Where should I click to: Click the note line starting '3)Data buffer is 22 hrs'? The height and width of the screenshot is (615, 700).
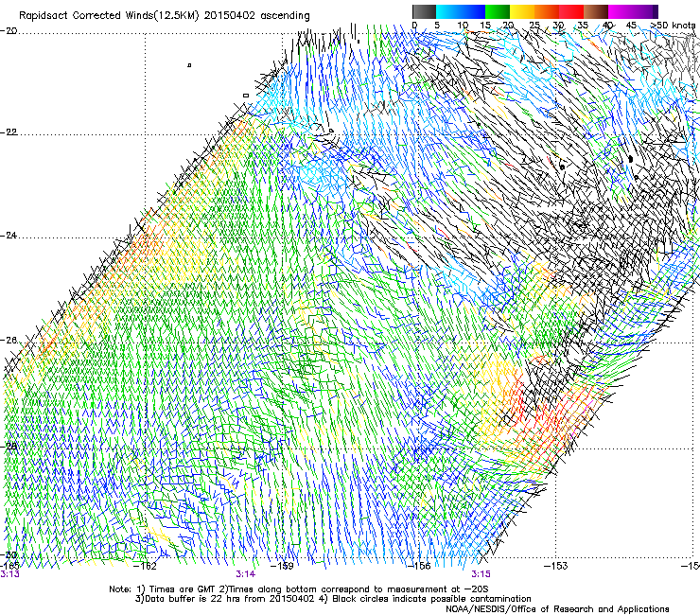point(333,599)
